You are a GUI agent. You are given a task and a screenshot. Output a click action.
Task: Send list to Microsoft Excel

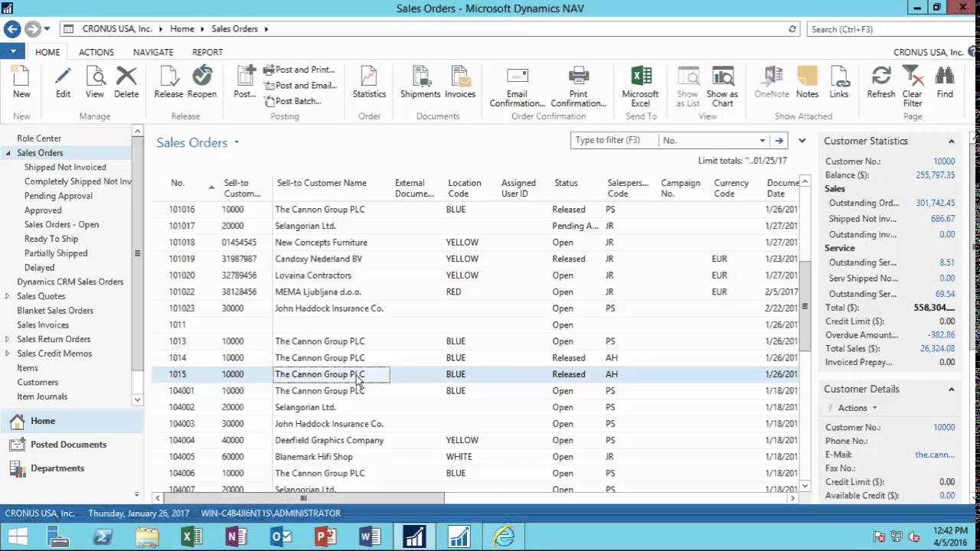coord(641,87)
